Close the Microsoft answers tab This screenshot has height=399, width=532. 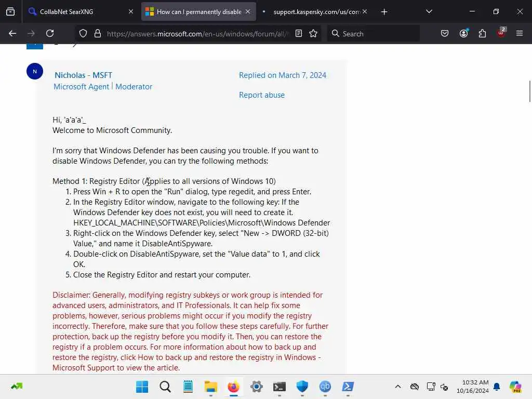tap(248, 11)
